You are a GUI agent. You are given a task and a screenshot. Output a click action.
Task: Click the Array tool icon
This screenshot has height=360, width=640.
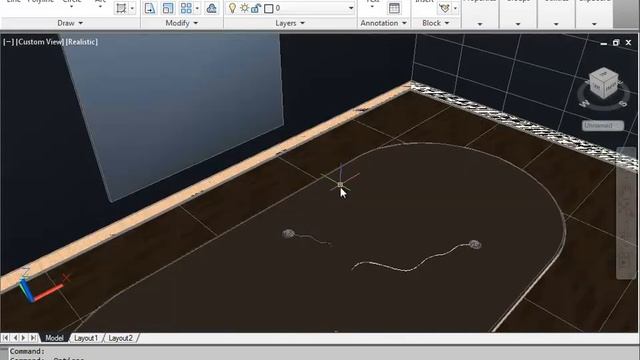(186, 8)
